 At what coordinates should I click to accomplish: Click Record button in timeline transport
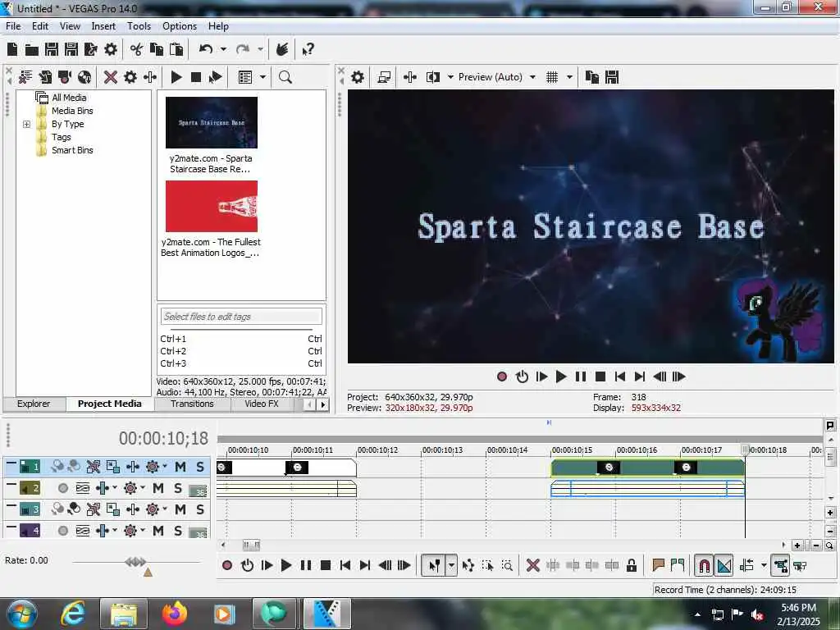point(227,565)
